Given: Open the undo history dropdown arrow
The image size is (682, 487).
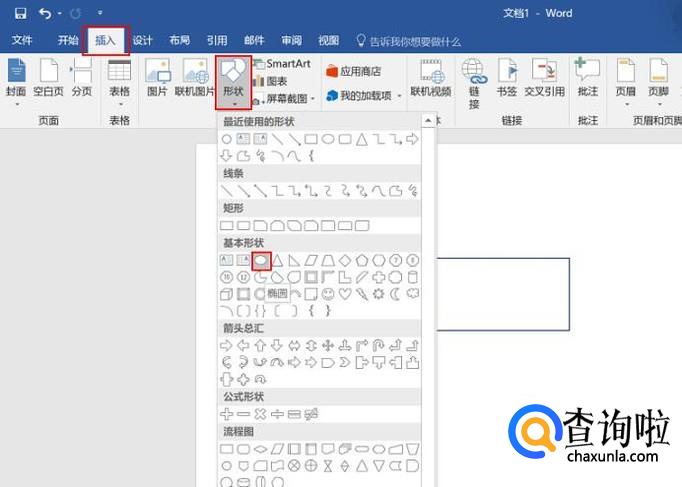Looking at the screenshot, I should (60, 13).
